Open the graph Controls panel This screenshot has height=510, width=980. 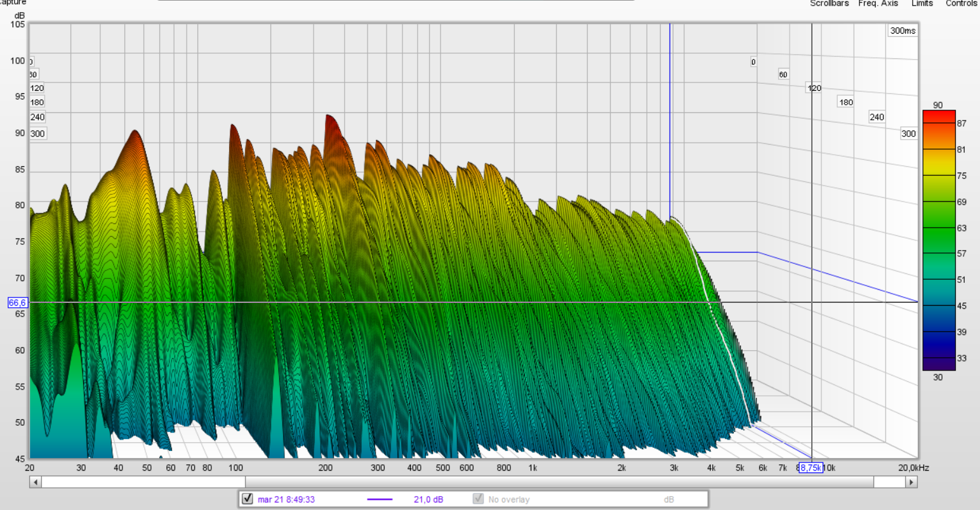click(961, 3)
